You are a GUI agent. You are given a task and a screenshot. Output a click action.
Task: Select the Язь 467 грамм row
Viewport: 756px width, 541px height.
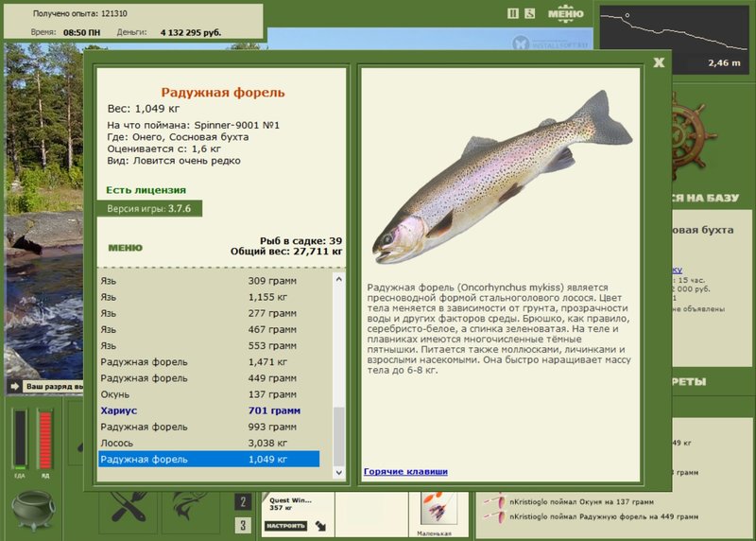209,330
